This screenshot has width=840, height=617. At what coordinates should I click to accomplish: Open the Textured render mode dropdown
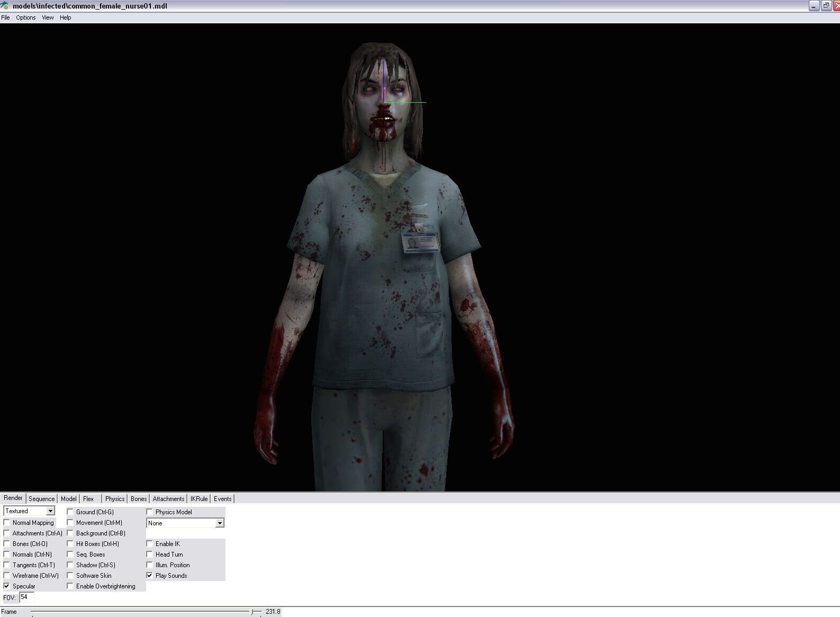click(50, 511)
